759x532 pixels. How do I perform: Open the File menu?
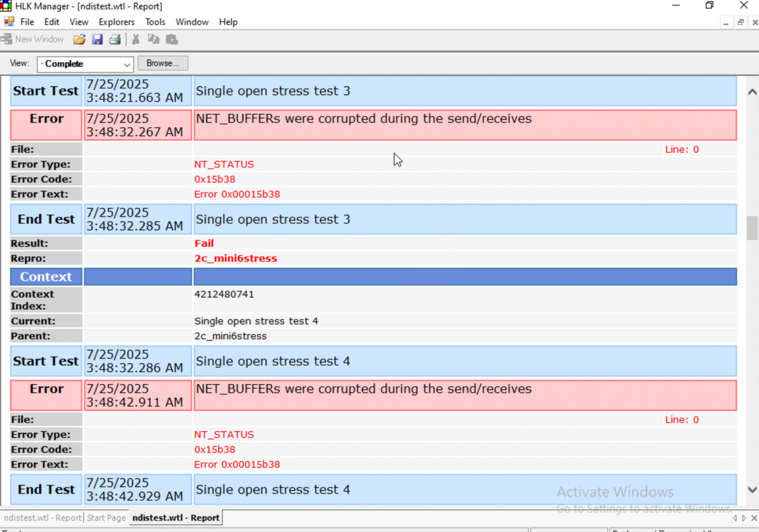point(27,22)
